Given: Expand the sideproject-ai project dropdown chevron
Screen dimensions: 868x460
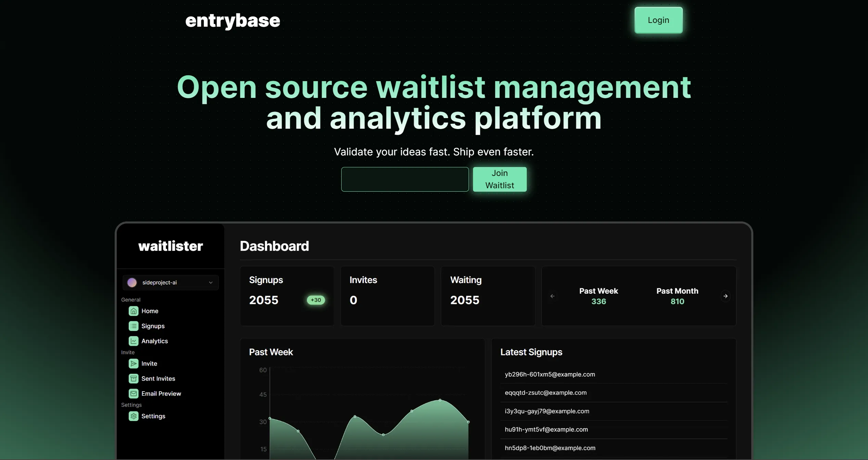Looking at the screenshot, I should [x=211, y=283].
